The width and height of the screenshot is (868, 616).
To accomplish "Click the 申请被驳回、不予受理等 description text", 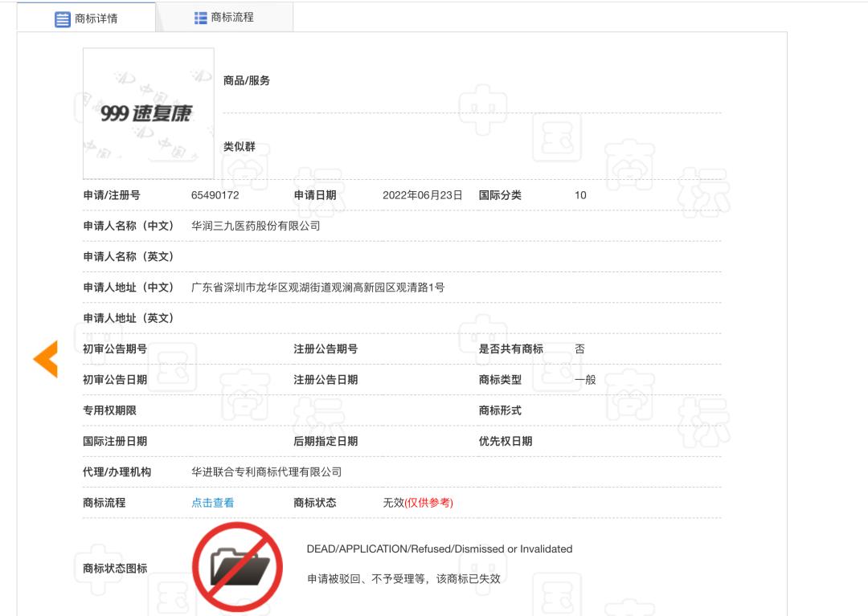I will [403, 578].
